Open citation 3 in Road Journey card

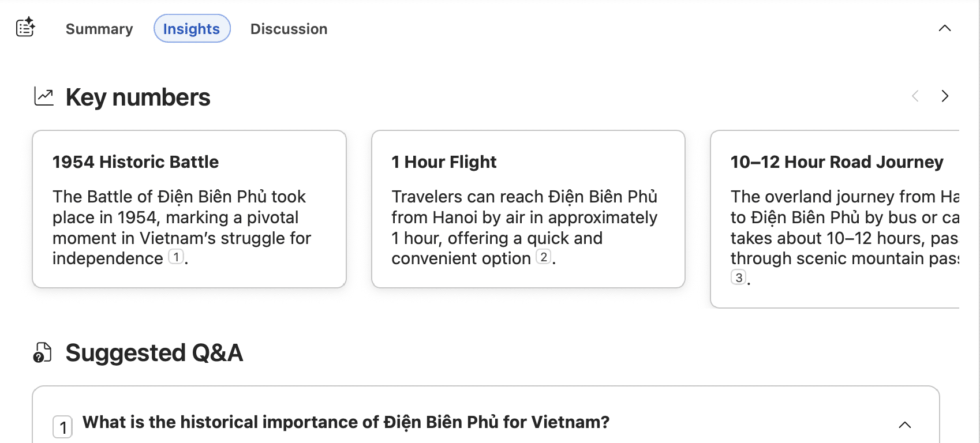click(738, 277)
